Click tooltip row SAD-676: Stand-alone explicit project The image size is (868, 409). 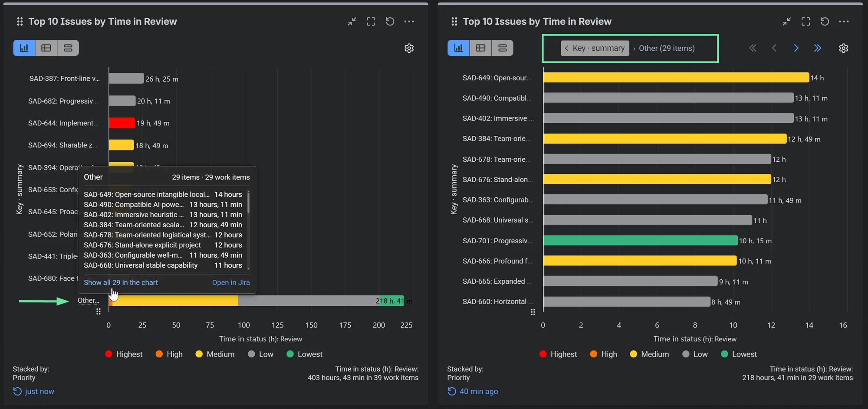pyautogui.click(x=163, y=245)
